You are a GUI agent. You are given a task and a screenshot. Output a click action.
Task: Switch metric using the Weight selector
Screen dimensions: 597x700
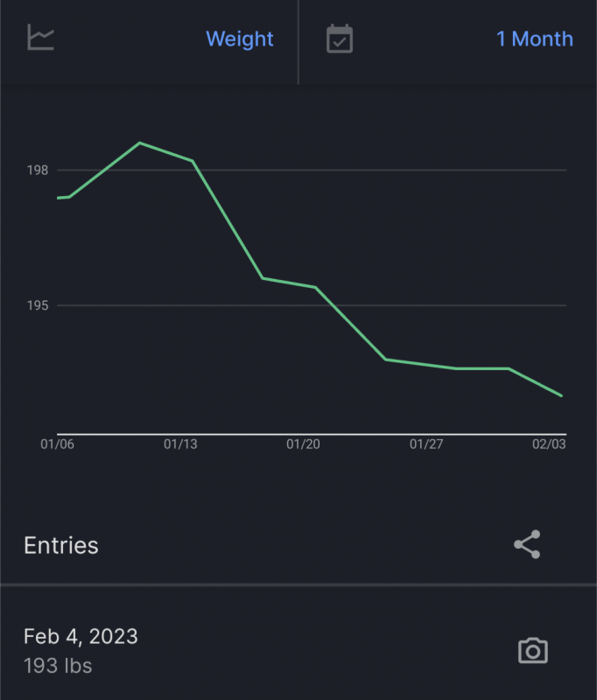click(240, 38)
